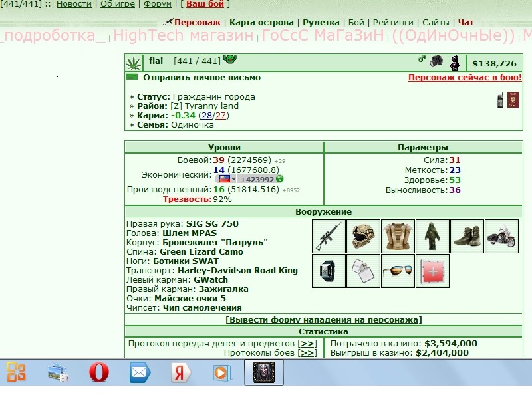Viewport: 532px width, 399px height.
Task: Open the media player taskbar icon
Action: 222,373
